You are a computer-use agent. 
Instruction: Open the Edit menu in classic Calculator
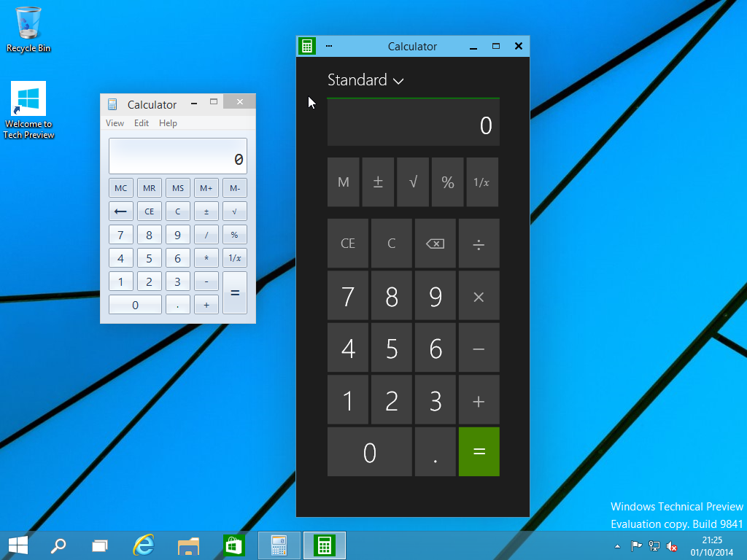click(x=142, y=122)
